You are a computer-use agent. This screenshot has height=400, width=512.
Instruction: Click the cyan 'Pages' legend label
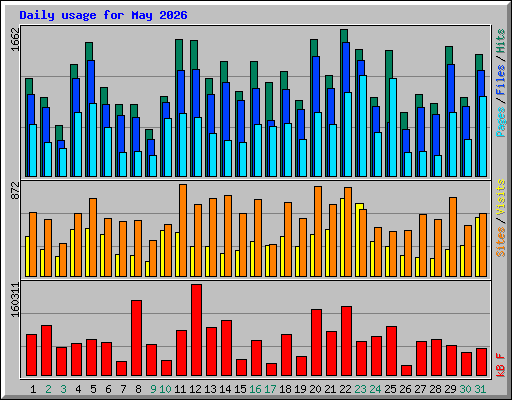501,122
